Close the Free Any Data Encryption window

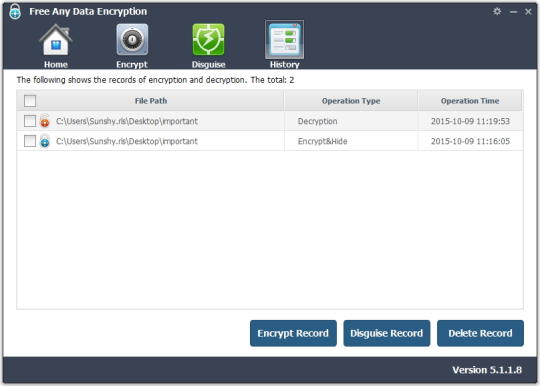click(528, 12)
